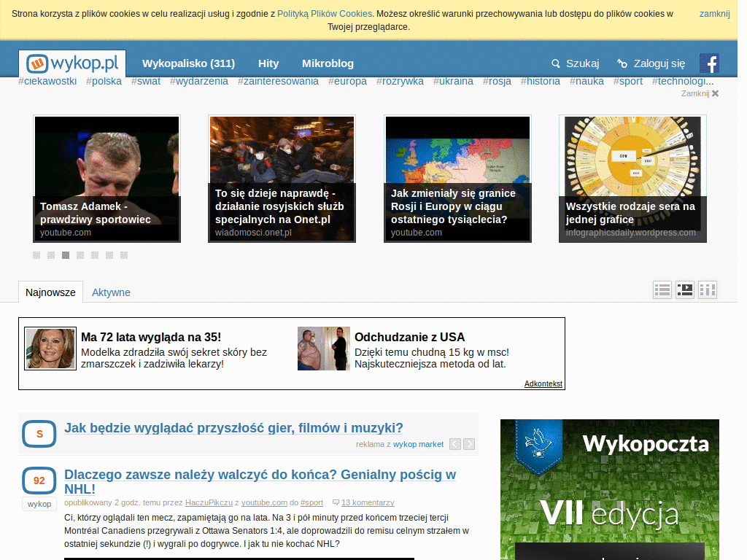Open 13 komentarzy comments link
The height and width of the screenshot is (560, 747).
[368, 503]
